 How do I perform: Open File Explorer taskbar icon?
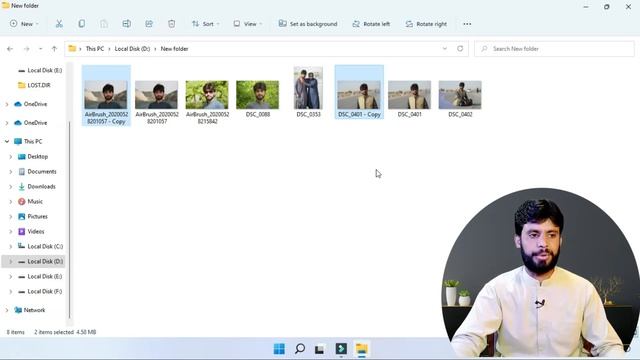[x=362, y=349]
